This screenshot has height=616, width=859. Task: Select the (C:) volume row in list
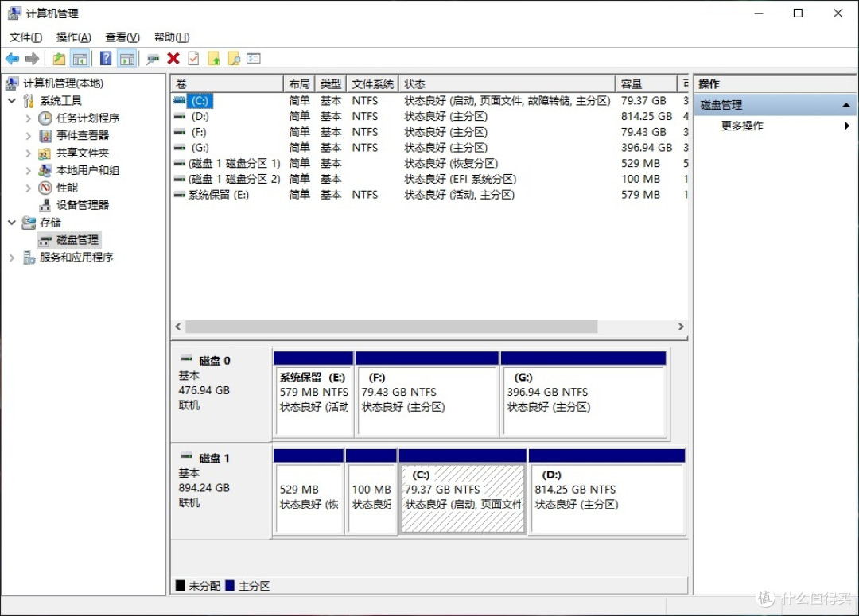coord(430,101)
